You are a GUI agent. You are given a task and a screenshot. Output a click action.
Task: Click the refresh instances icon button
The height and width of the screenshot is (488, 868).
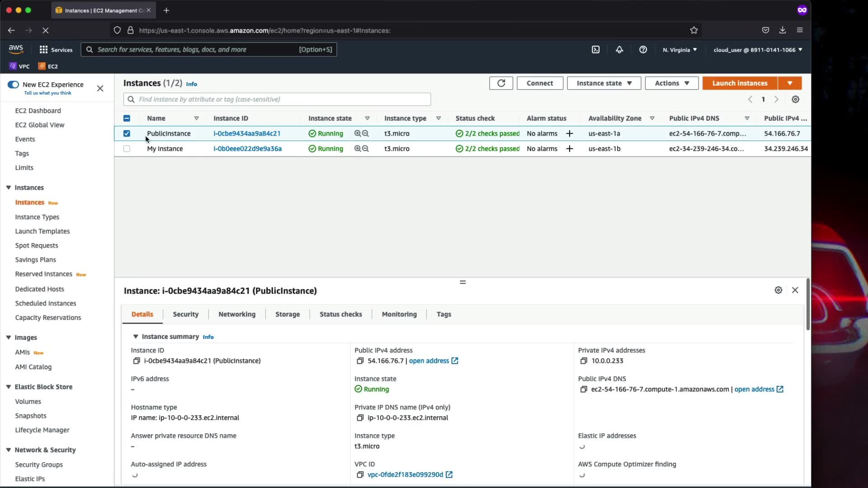pyautogui.click(x=501, y=83)
